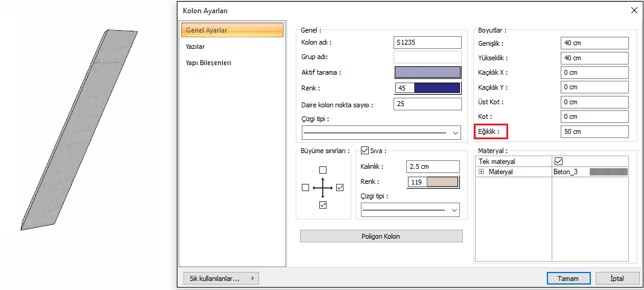Toggle the Tek materyal checkbox

(558, 162)
